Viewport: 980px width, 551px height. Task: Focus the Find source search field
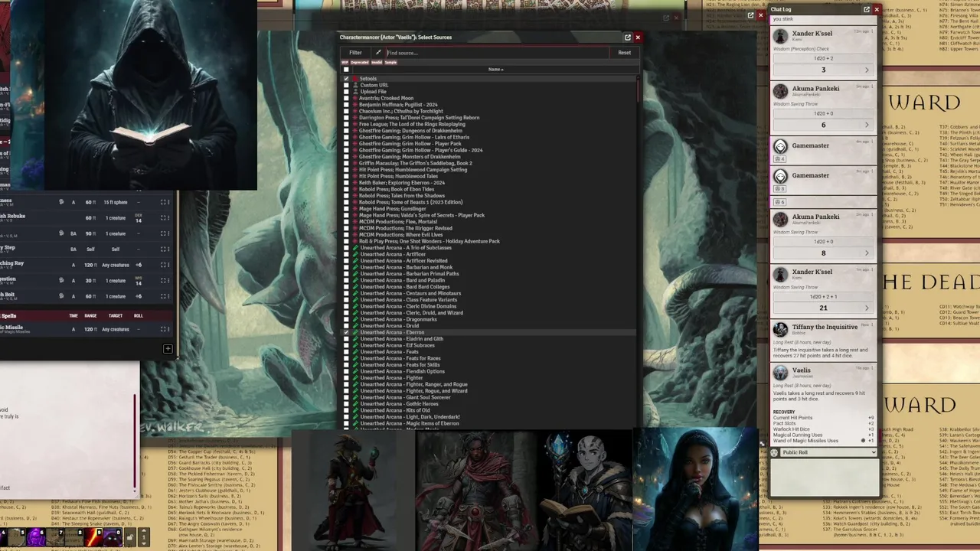[498, 53]
